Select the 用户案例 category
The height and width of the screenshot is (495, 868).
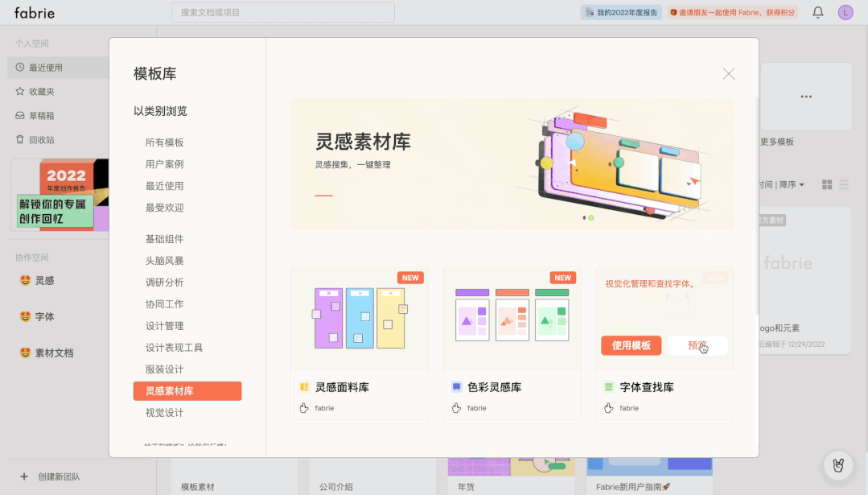pyautogui.click(x=164, y=164)
